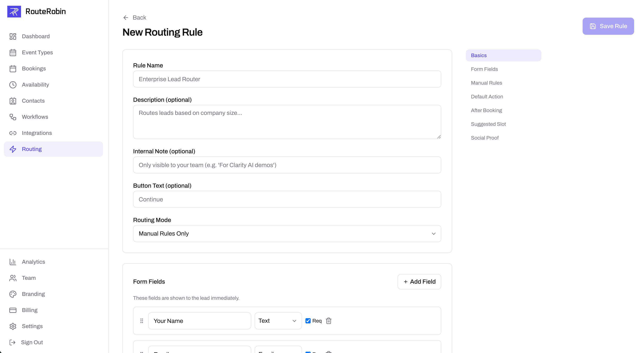The height and width of the screenshot is (353, 644).
Task: Open Workflows via its sidebar icon
Action: (x=13, y=117)
